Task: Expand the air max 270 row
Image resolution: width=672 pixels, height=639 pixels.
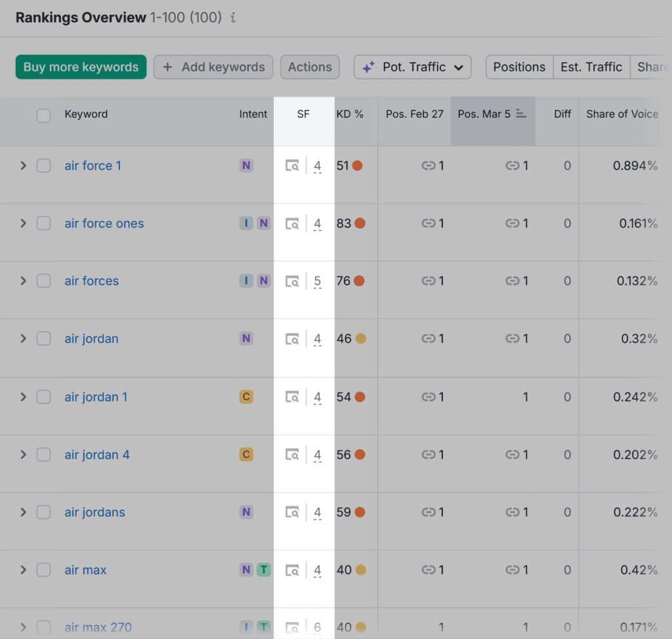Action: [x=22, y=627]
